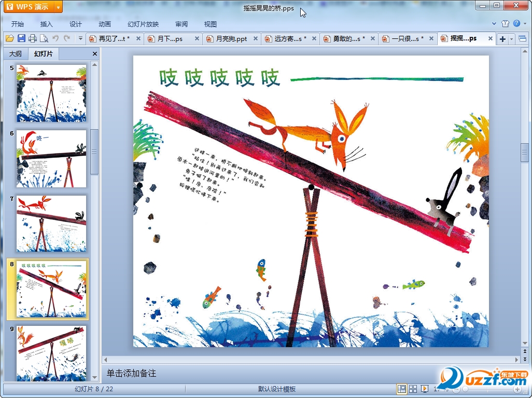Click the thumbnail panel scroll down arrow
This screenshot has height=398, width=532.
95,377
